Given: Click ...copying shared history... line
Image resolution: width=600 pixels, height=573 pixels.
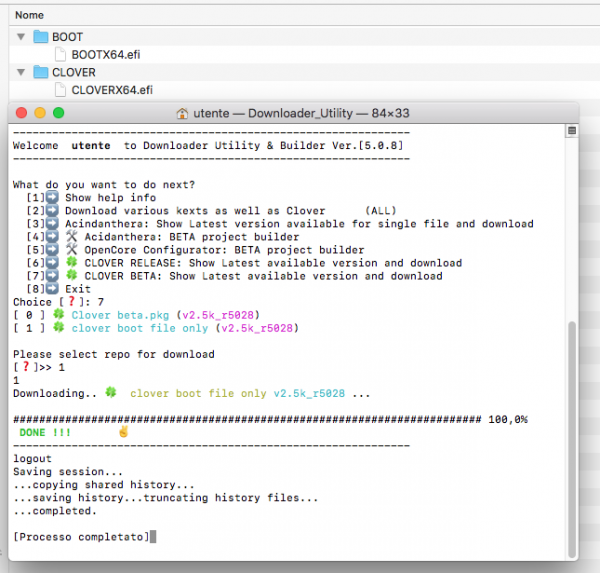Looking at the screenshot, I should (104, 485).
